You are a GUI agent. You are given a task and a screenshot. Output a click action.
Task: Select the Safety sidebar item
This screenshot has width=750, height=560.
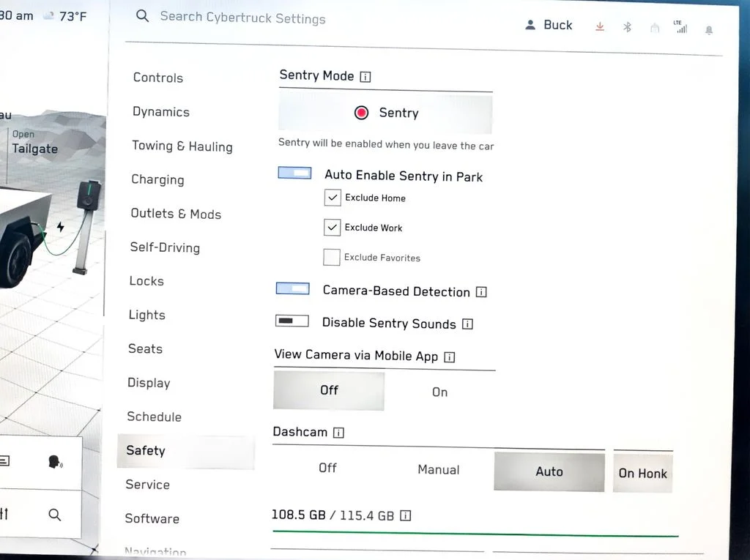185,452
